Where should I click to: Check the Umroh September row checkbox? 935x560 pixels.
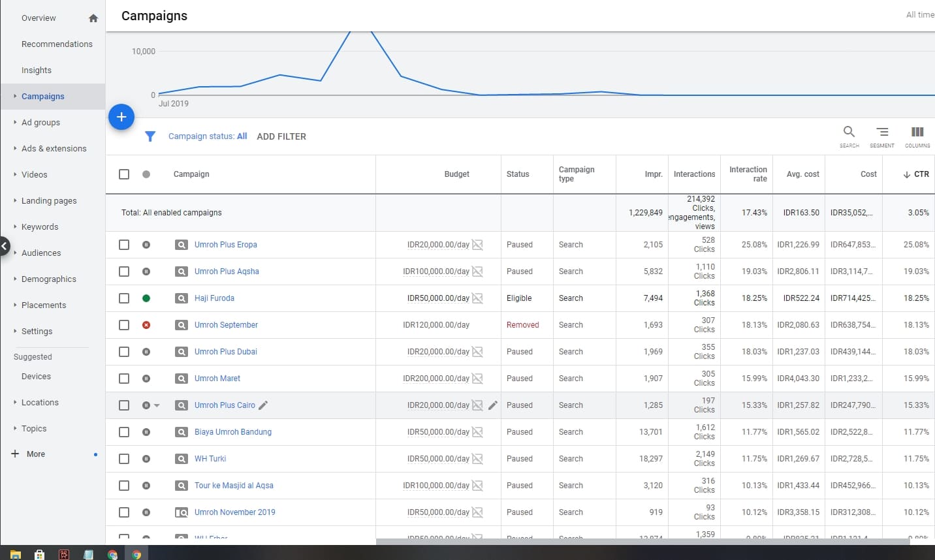click(x=124, y=325)
